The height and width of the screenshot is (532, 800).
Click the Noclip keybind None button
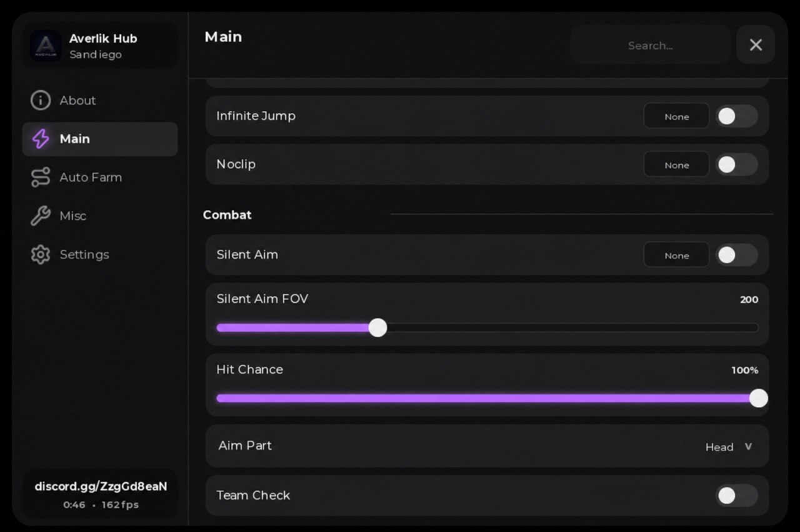[x=676, y=164]
